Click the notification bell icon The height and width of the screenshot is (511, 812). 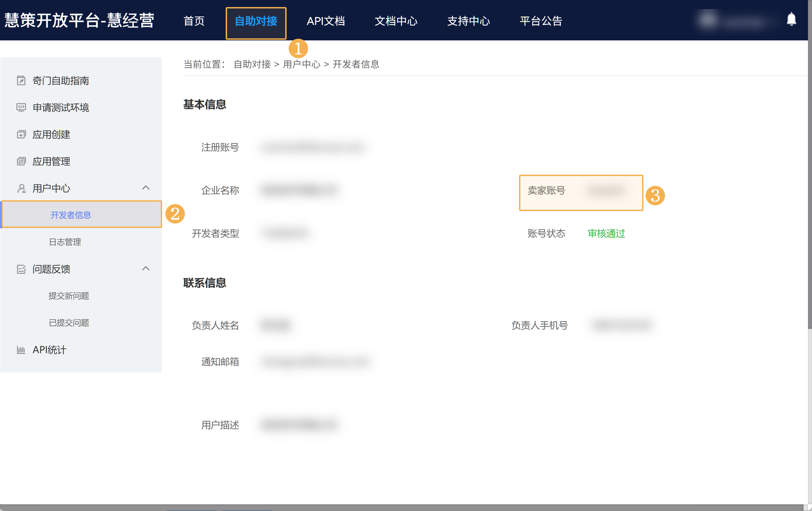(x=791, y=19)
